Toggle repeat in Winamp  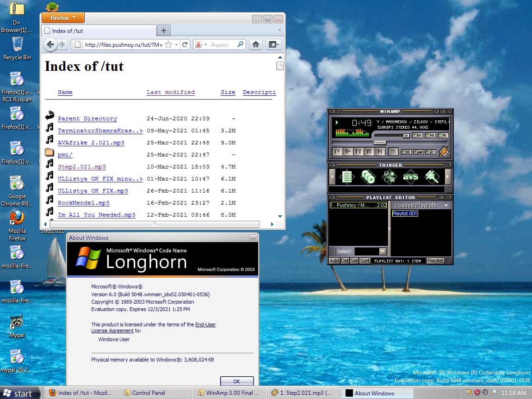(x=431, y=152)
